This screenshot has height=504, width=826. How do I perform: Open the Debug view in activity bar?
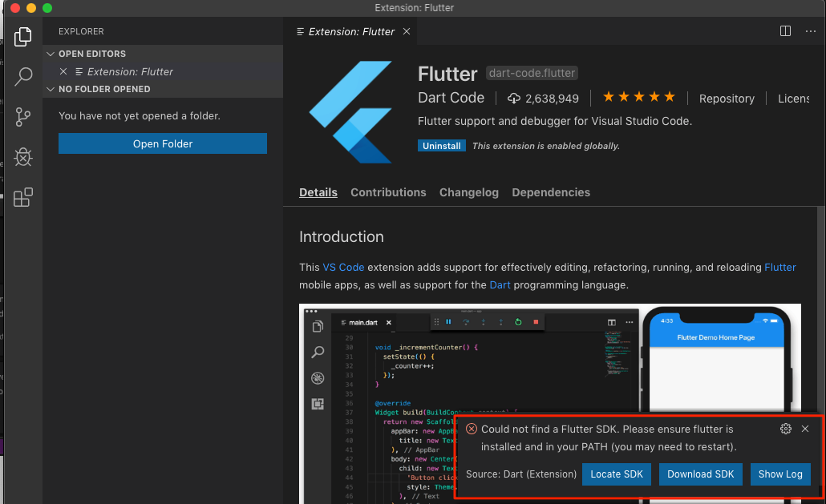pyautogui.click(x=22, y=157)
